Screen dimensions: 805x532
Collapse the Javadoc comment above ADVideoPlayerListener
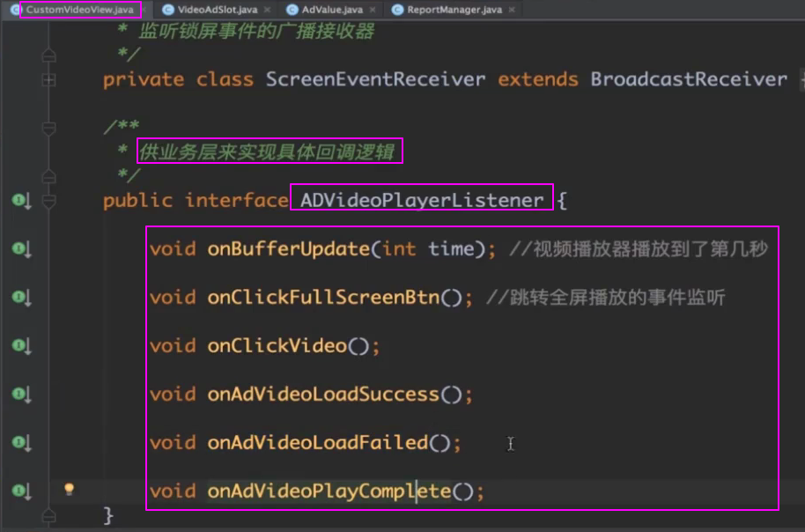pos(48,128)
